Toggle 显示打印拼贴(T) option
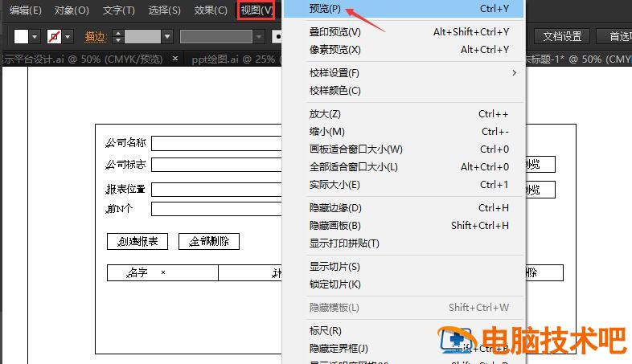632x364 pixels. pyautogui.click(x=344, y=243)
